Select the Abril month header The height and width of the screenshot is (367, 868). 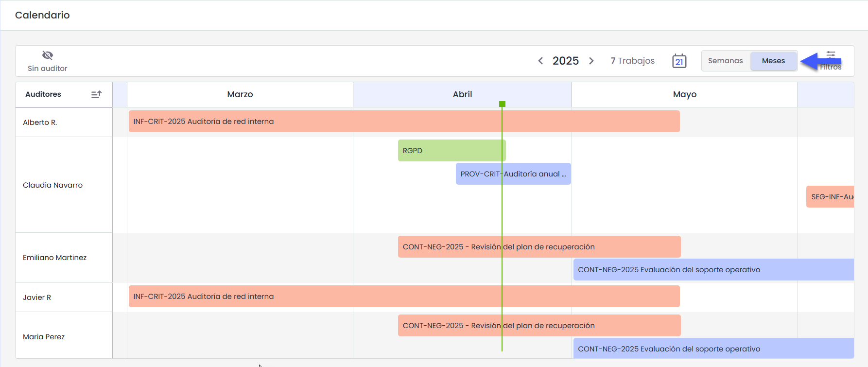pos(462,94)
